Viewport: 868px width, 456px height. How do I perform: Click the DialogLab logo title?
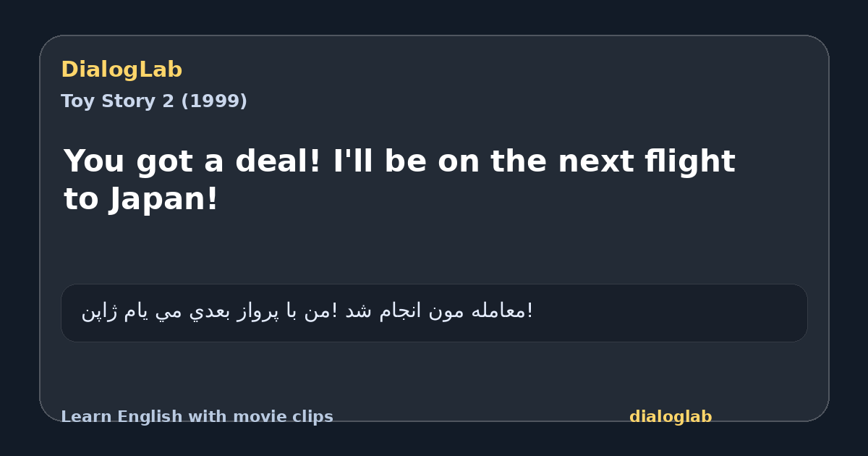[122, 69]
